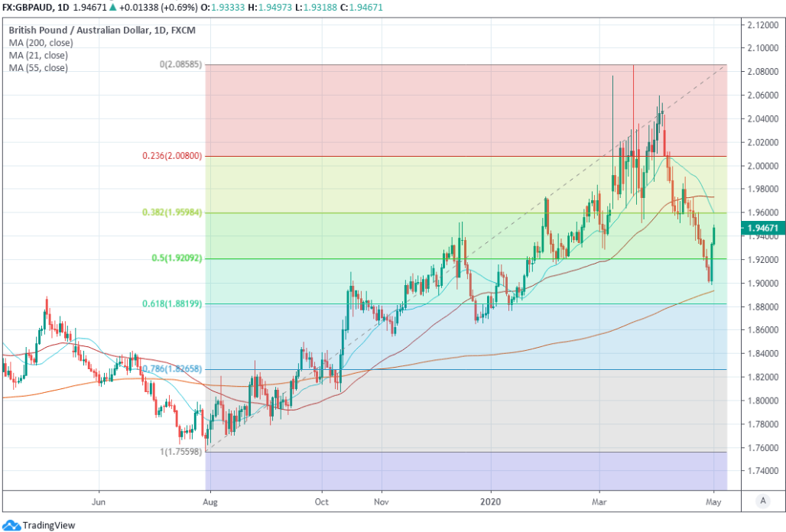Select the MA (55, close) indicator legend
The width and height of the screenshot is (786, 532).
[x=38, y=67]
